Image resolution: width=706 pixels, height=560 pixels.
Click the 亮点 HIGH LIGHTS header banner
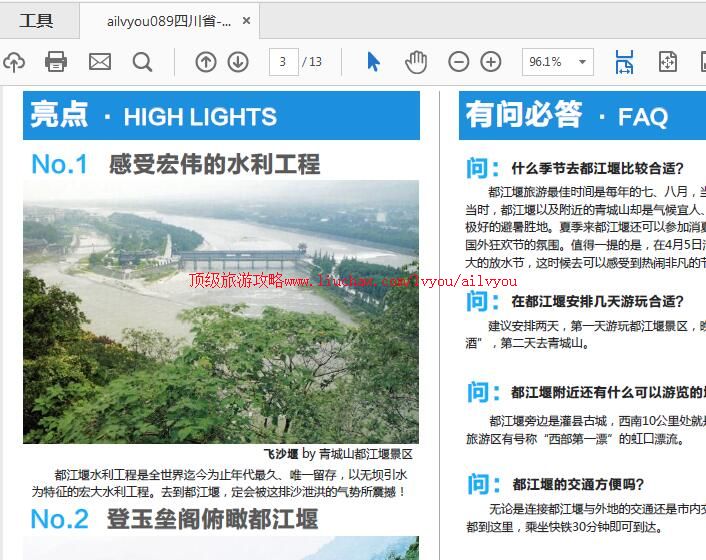[x=221, y=116]
